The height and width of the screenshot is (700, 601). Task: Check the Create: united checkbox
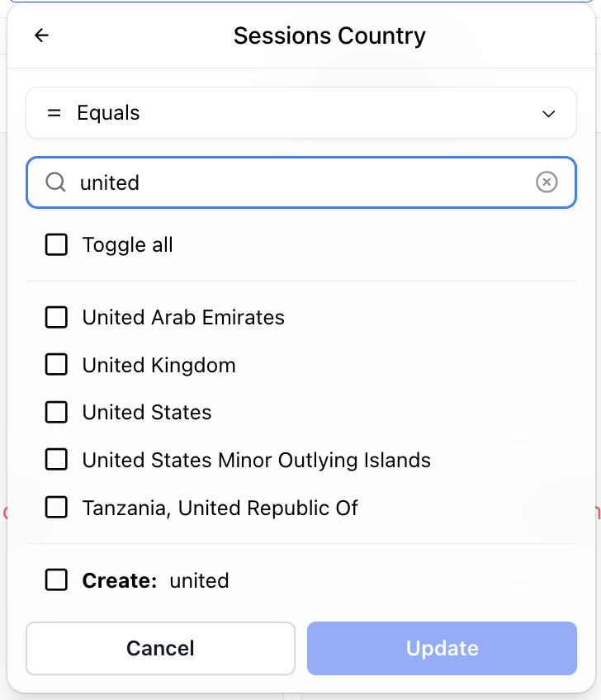point(56,580)
